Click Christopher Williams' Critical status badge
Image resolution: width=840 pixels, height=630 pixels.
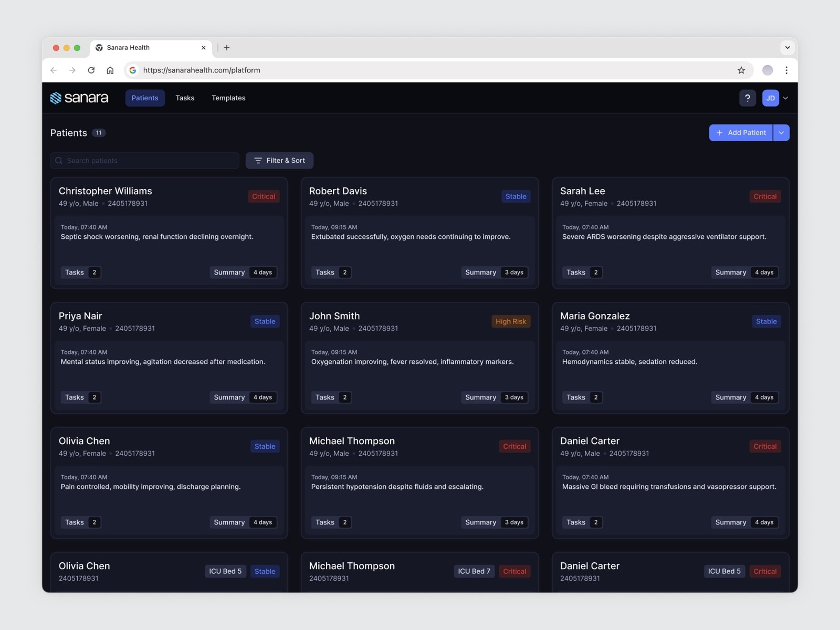[x=264, y=196]
